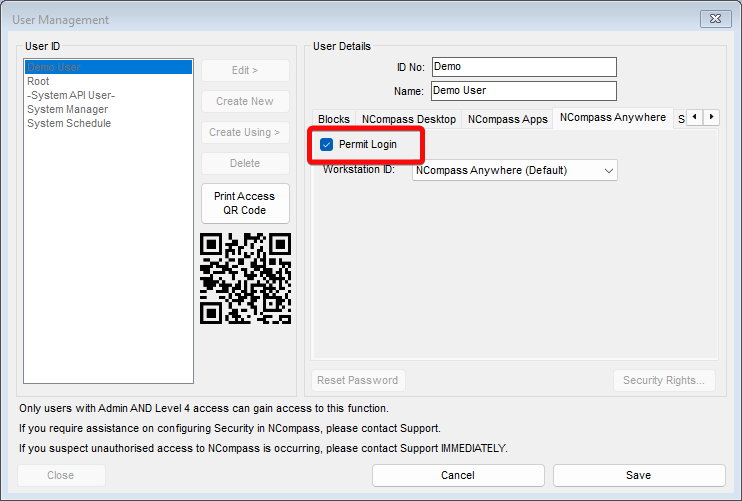The width and height of the screenshot is (742, 501).
Task: Cancel the user edits
Action: coord(458,475)
